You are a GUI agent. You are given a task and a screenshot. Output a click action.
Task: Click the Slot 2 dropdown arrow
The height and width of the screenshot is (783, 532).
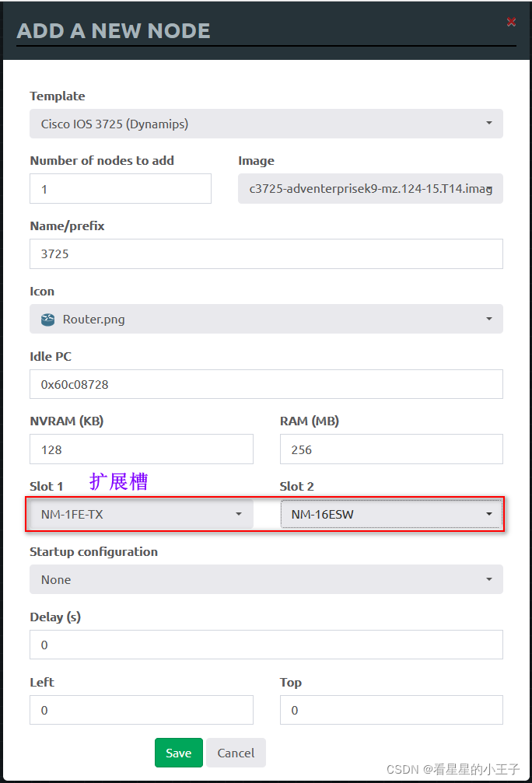pyautogui.click(x=489, y=514)
